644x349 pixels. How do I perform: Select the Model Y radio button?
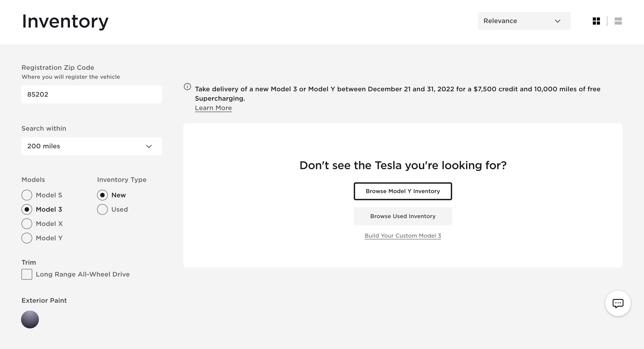tap(27, 238)
